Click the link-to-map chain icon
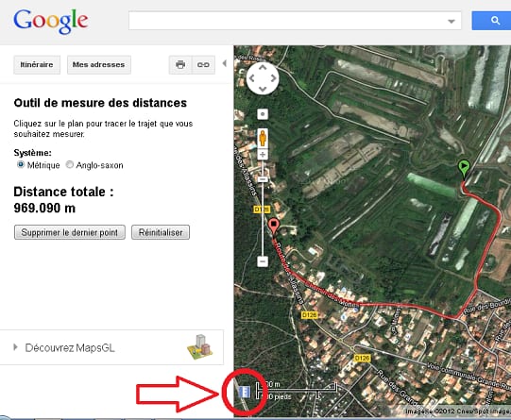This screenshot has width=511, height=420. (x=203, y=65)
